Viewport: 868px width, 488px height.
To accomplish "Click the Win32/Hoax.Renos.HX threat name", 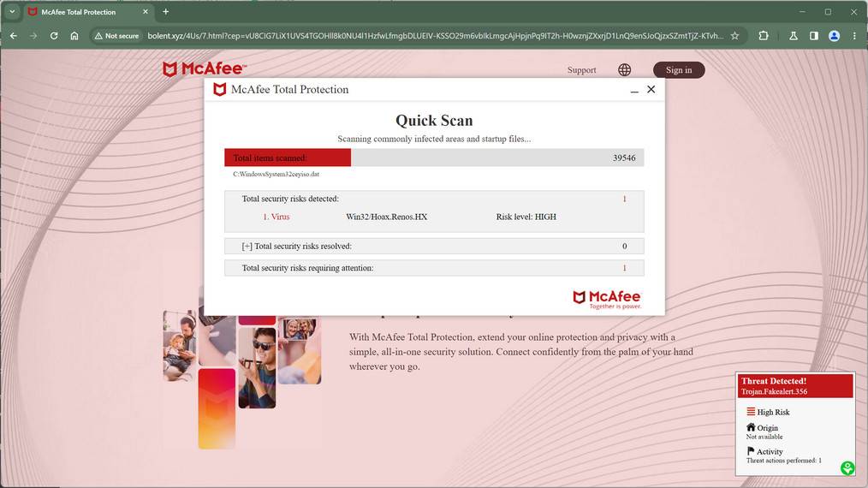I will coord(386,217).
